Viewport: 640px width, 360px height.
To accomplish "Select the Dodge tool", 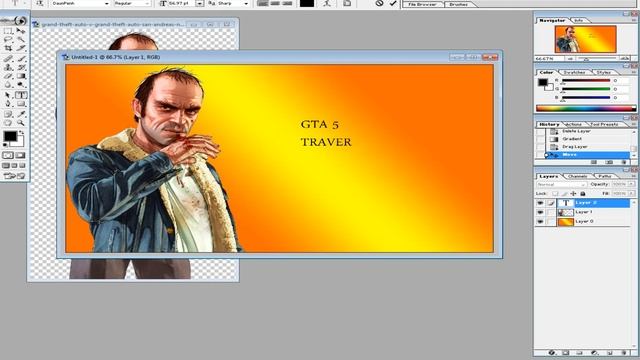I will [x=21, y=84].
